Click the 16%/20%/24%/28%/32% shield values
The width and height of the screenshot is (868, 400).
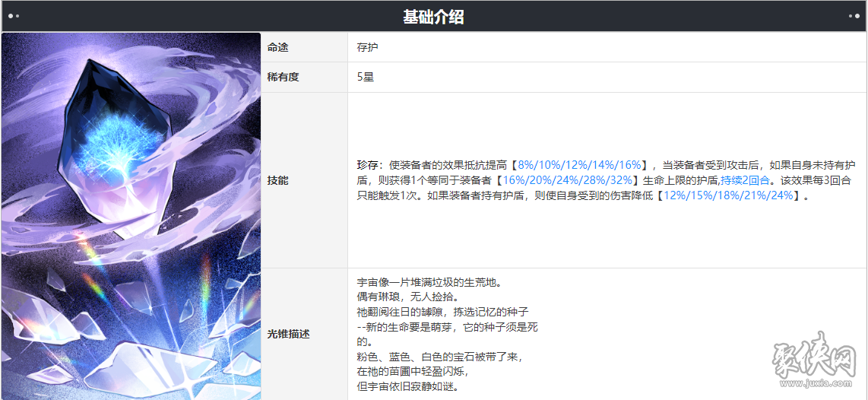pyautogui.click(x=569, y=181)
